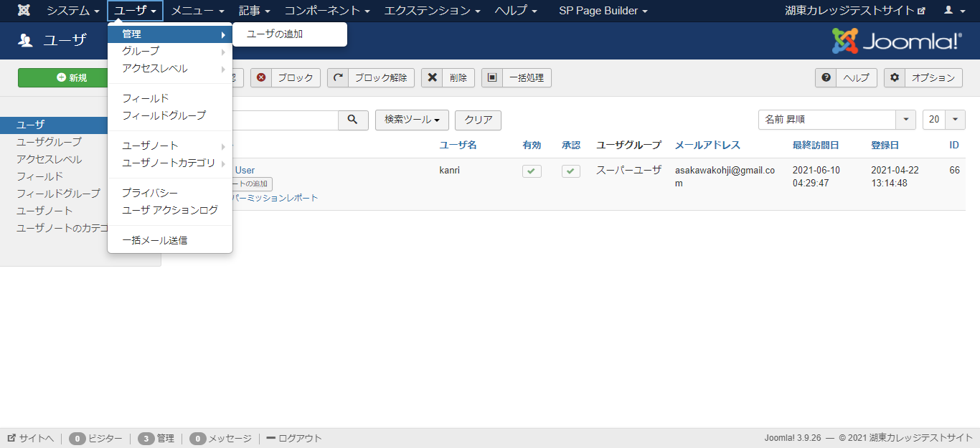Click the unblock (ブロック解除) toolbar icon
Image resolution: width=980 pixels, height=448 pixels.
point(338,78)
